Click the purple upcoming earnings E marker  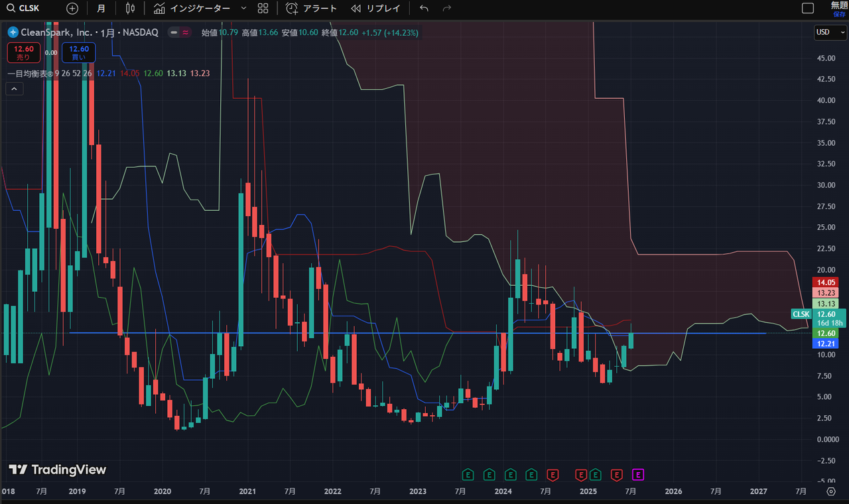coord(639,474)
